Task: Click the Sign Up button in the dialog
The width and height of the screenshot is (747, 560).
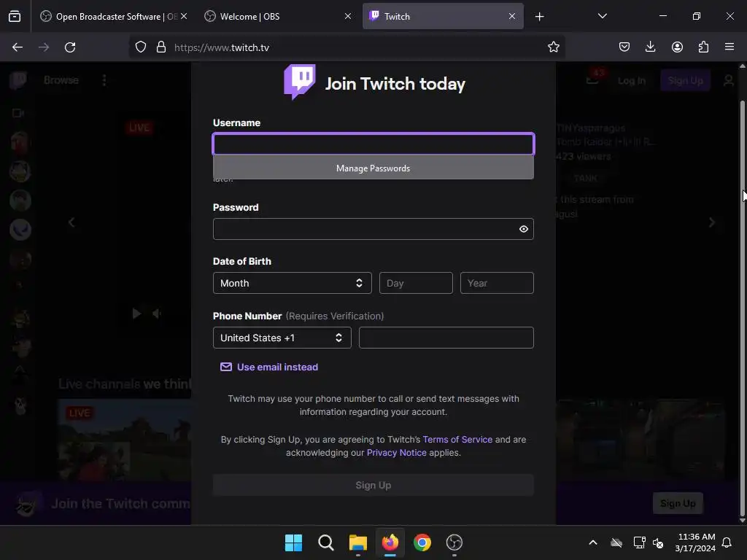Action: 373,485
